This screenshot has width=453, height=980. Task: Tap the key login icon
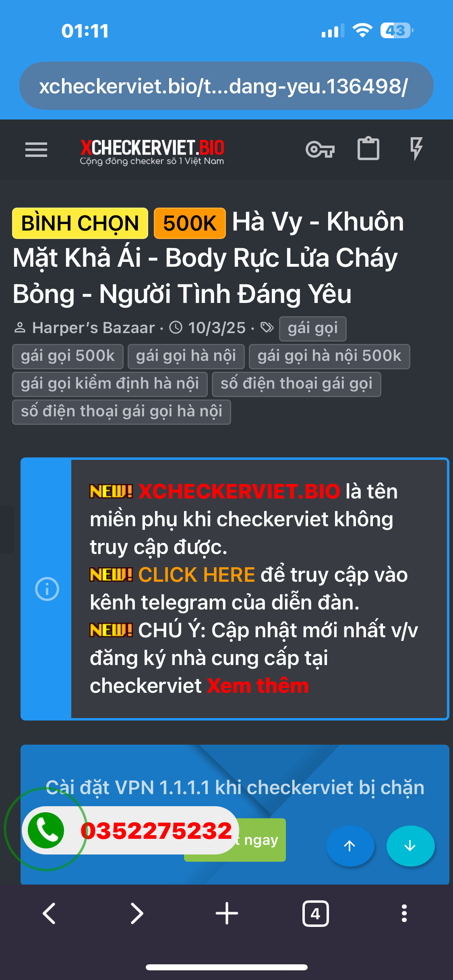point(320,150)
